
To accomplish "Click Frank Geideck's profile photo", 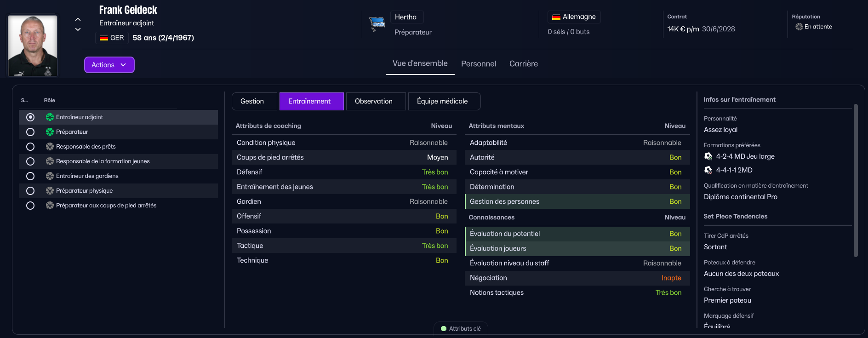I will click(33, 46).
